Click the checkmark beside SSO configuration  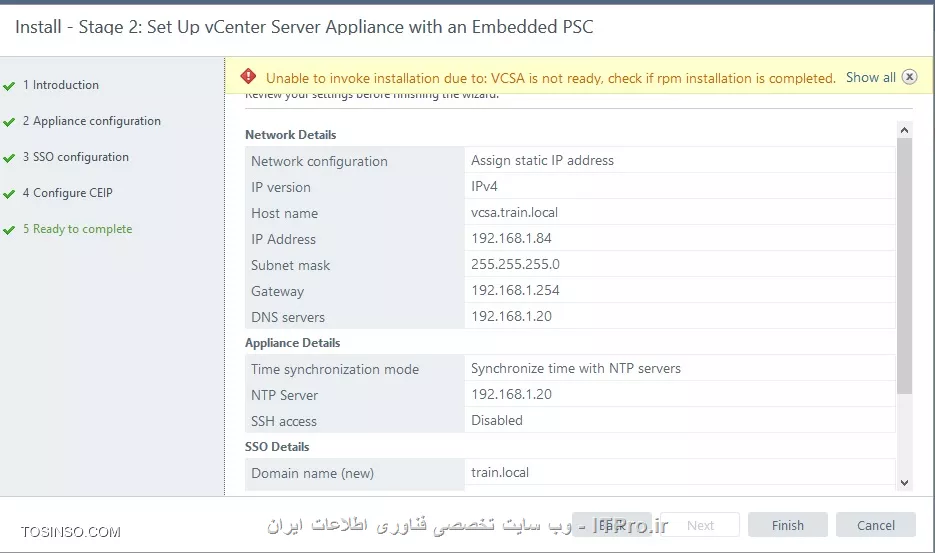(x=9, y=158)
